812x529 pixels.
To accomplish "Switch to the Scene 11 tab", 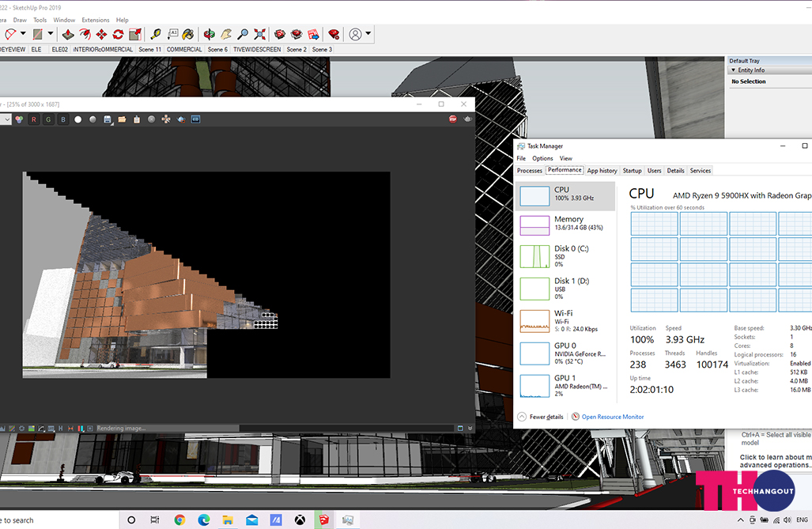I will pyautogui.click(x=149, y=49).
